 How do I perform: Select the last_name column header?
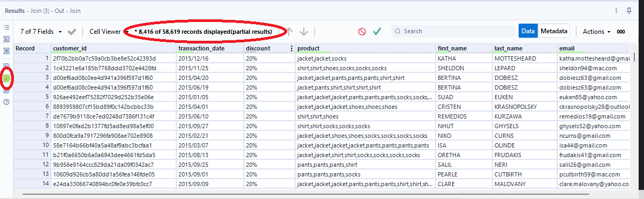(525, 48)
